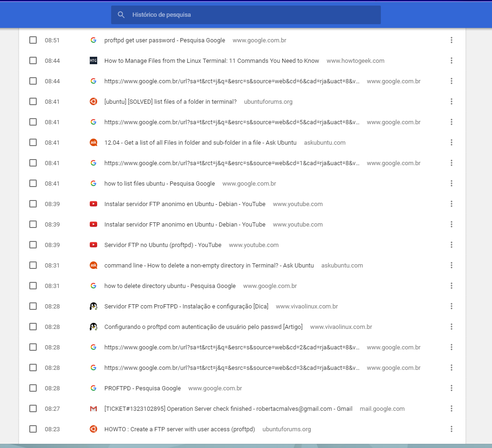Open Google redirect URL containing cd=2
The height and width of the screenshot is (448, 492).
(232, 347)
